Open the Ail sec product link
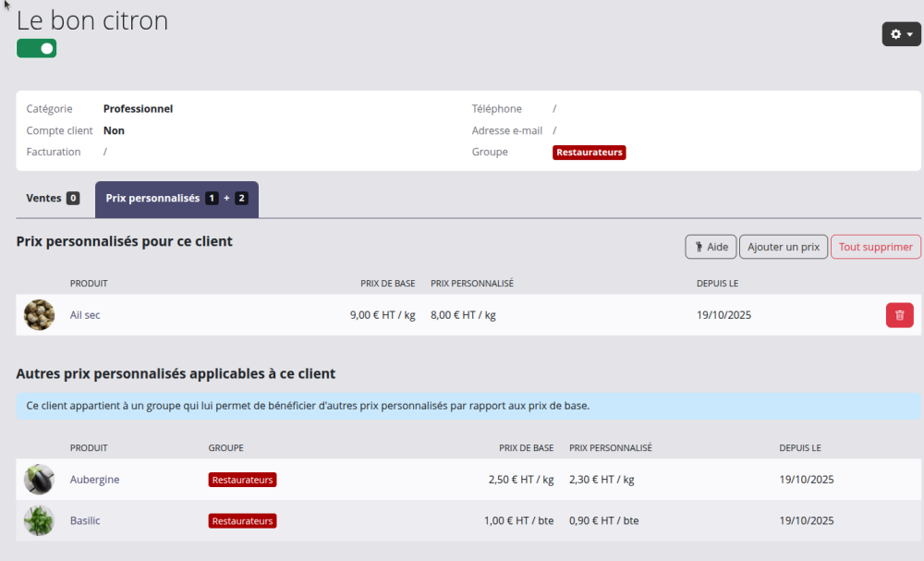Screen dimensions: 924x561 click(85, 315)
